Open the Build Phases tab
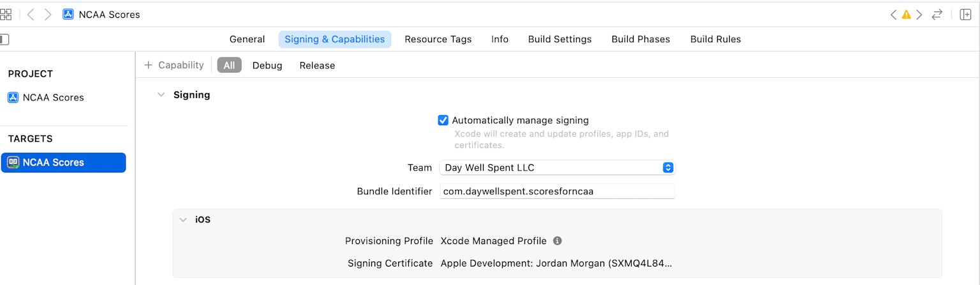 (x=641, y=39)
